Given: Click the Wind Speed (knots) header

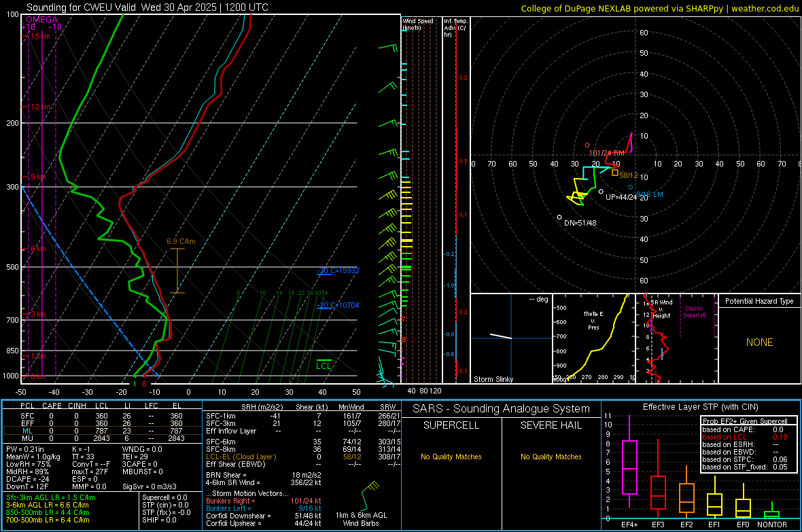Looking at the screenshot, I should [x=417, y=24].
